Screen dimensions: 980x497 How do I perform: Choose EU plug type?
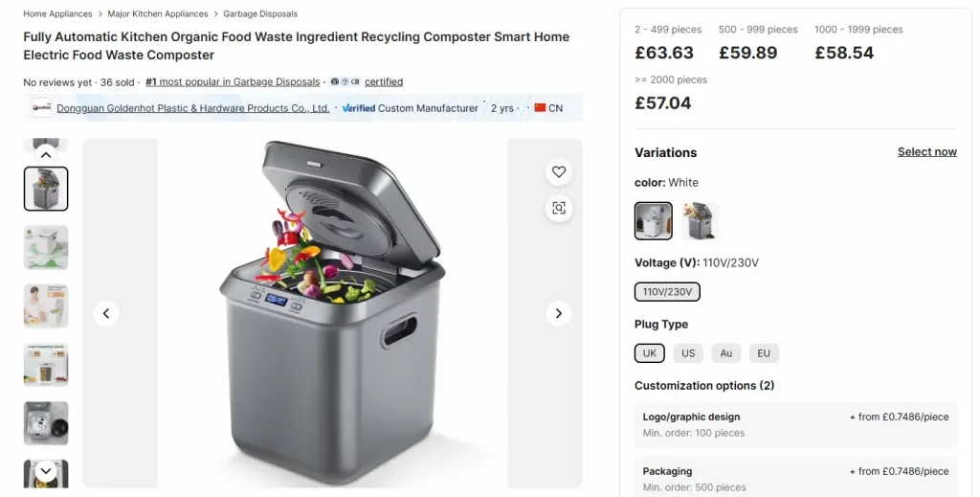pyautogui.click(x=764, y=353)
